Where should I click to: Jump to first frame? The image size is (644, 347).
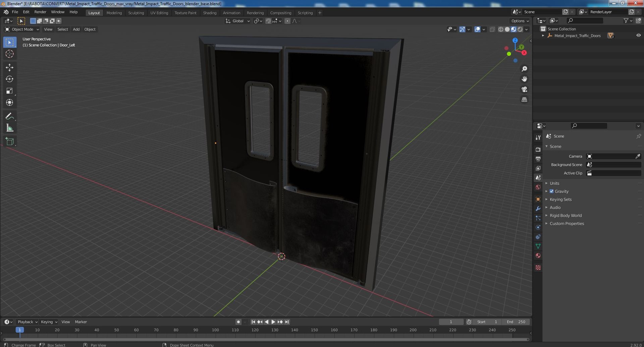253,322
